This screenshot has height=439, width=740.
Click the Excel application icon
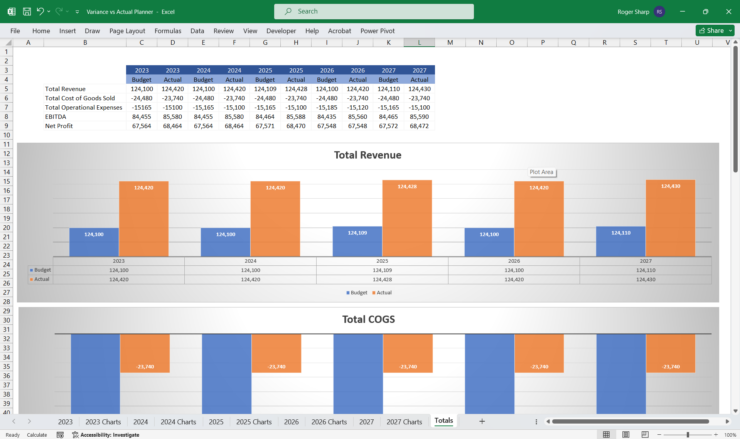tap(11, 11)
